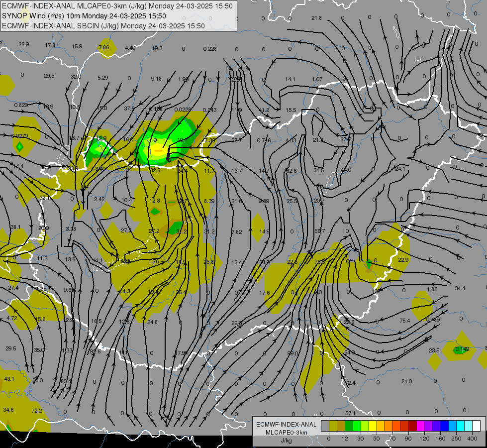Click the 400 tick label on the colorbar

pos(472,439)
